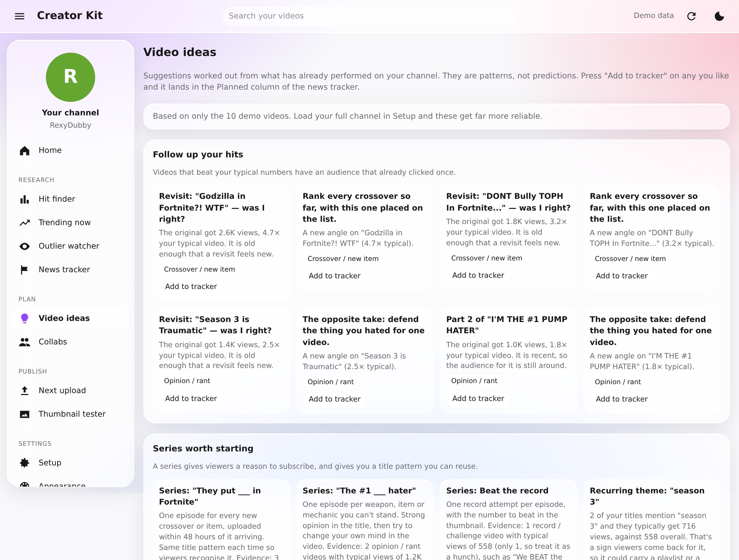Image resolution: width=739 pixels, height=560 pixels.
Task: Click the refresh data icon
Action: tap(691, 16)
